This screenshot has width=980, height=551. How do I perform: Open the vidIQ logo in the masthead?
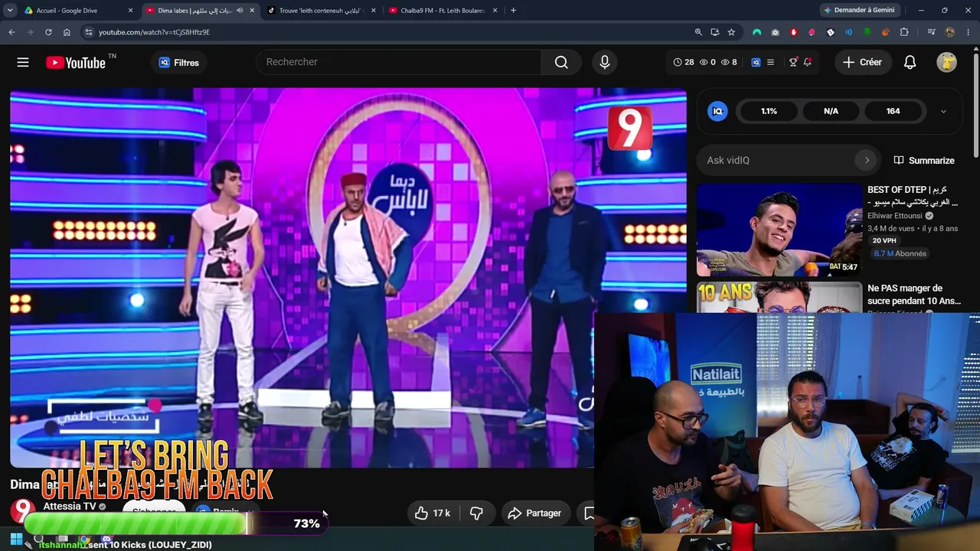click(x=756, y=62)
